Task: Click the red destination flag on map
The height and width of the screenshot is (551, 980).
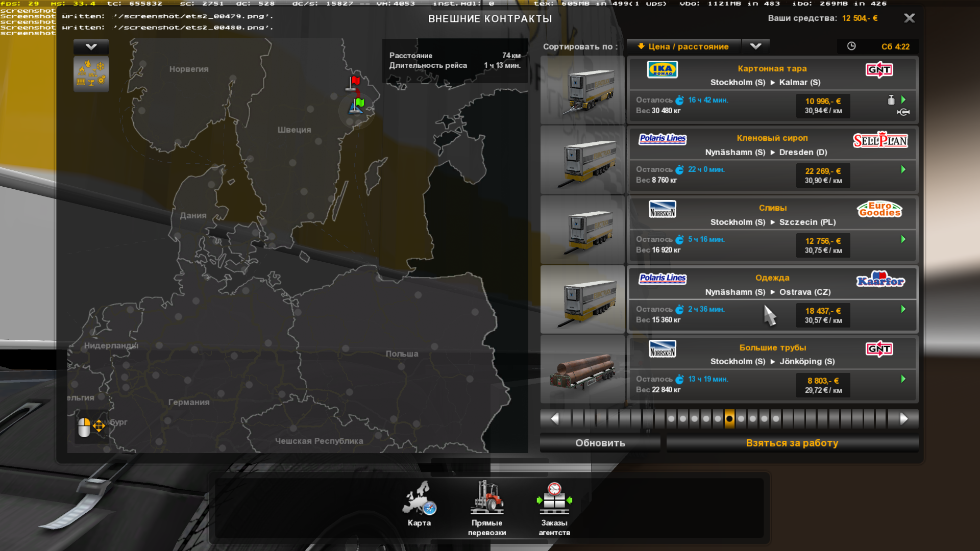Action: pos(354,83)
